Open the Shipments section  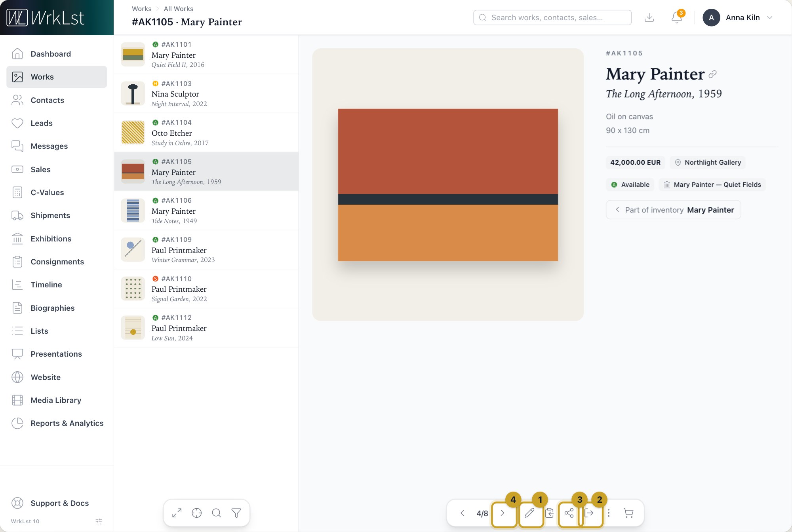tap(57, 215)
